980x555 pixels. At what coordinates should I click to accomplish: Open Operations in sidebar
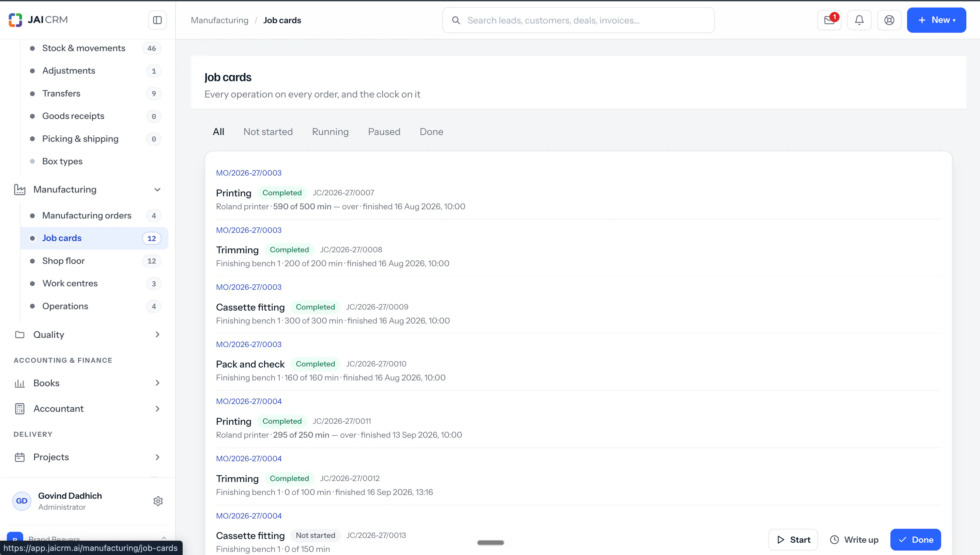tap(94, 306)
